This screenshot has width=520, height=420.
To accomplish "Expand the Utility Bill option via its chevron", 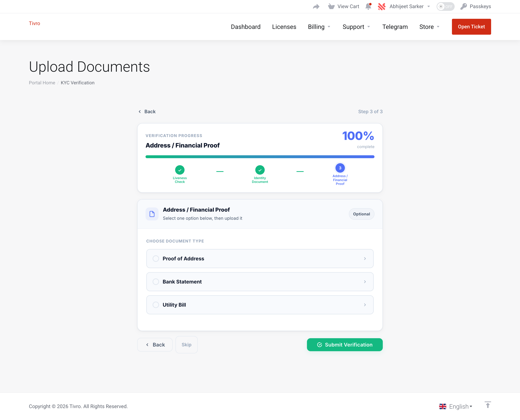I will point(365,305).
